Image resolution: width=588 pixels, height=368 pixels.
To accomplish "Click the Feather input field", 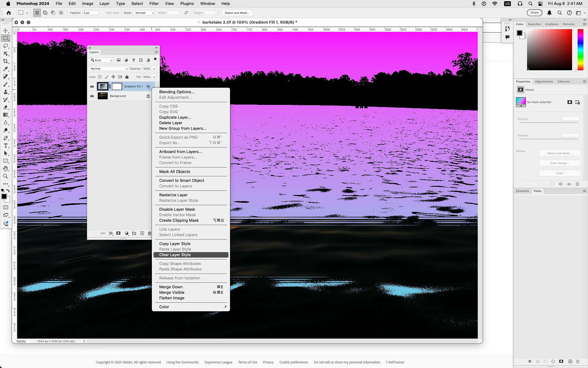I will pyautogui.click(x=91, y=13).
